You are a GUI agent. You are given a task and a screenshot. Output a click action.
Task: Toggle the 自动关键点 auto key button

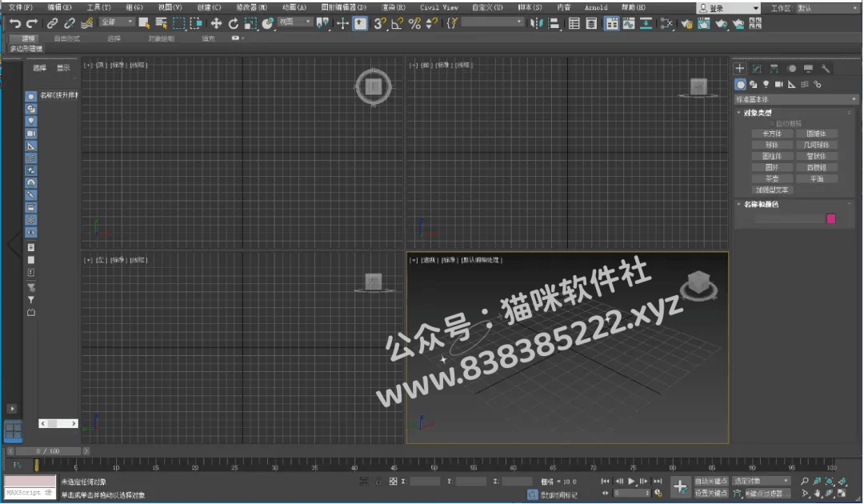coord(711,481)
